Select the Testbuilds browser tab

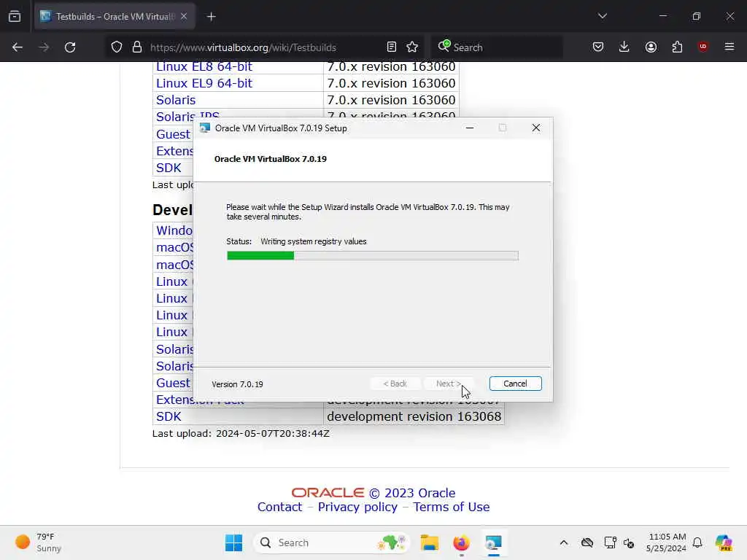click(x=115, y=17)
